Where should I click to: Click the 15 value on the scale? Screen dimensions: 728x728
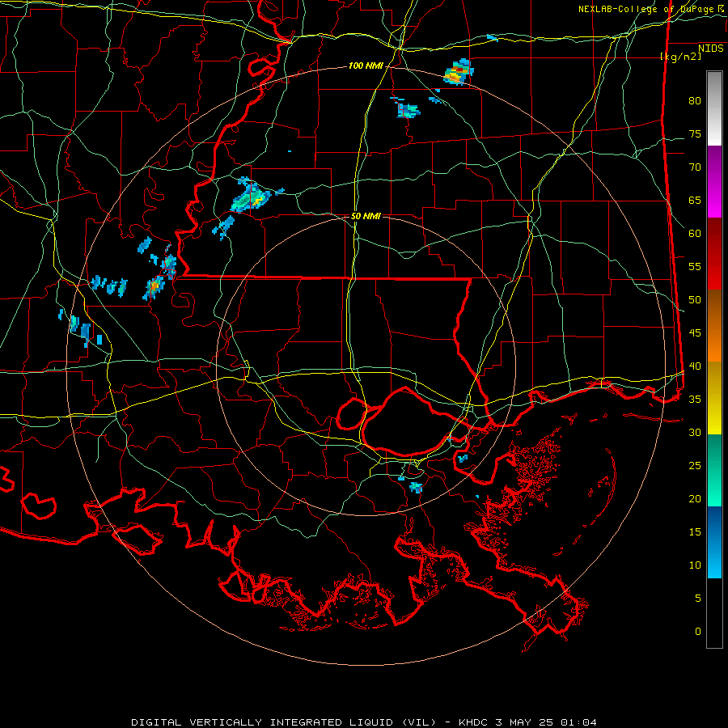coord(695,531)
